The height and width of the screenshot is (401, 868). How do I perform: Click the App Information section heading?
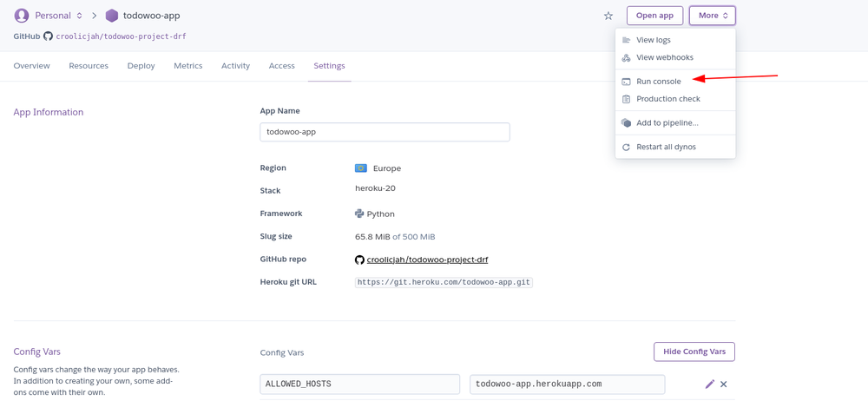pos(48,113)
